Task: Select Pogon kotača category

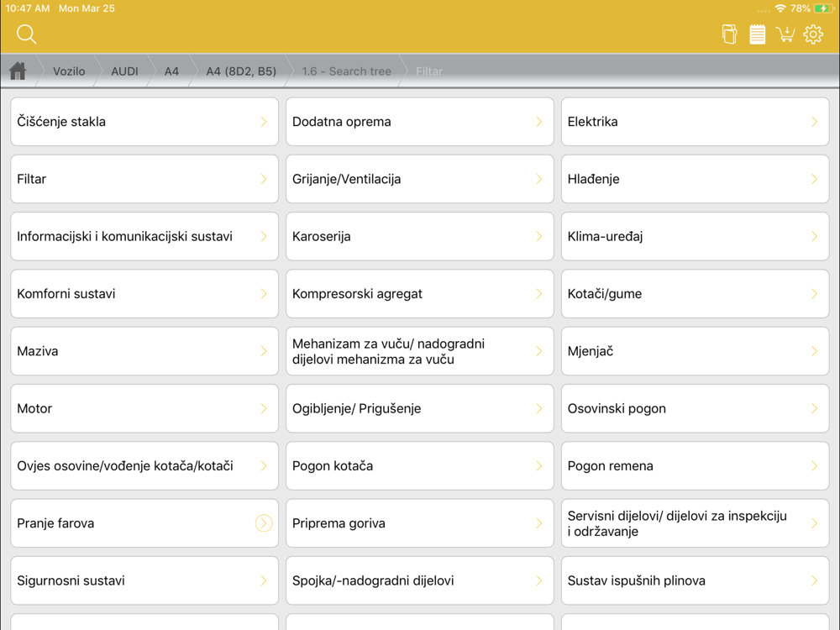Action: [x=419, y=465]
